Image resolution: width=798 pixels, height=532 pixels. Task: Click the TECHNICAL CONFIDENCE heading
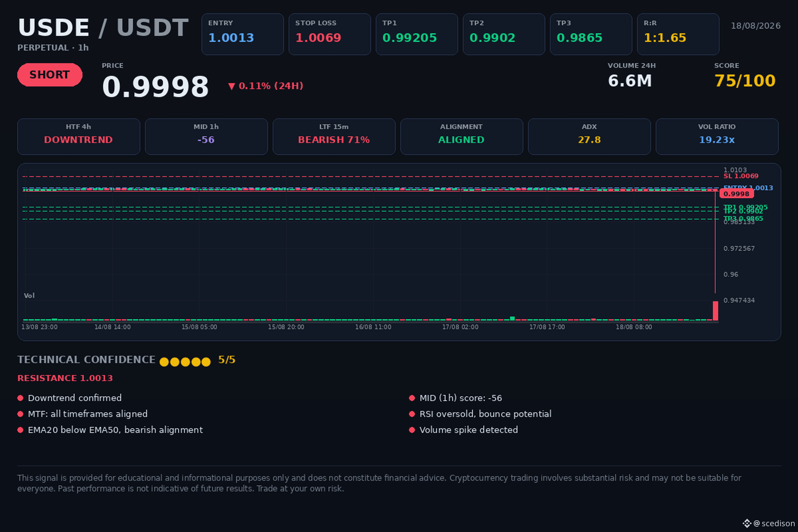coord(86,360)
